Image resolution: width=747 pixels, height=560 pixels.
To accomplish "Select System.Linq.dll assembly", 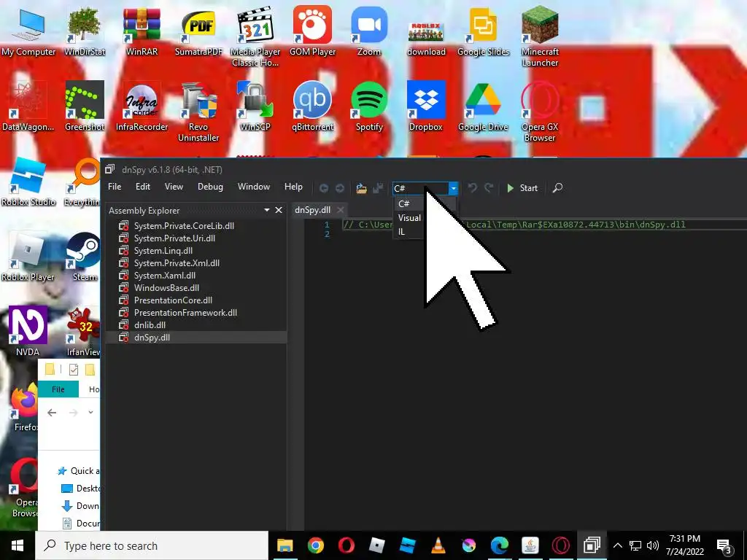I will point(163,251).
